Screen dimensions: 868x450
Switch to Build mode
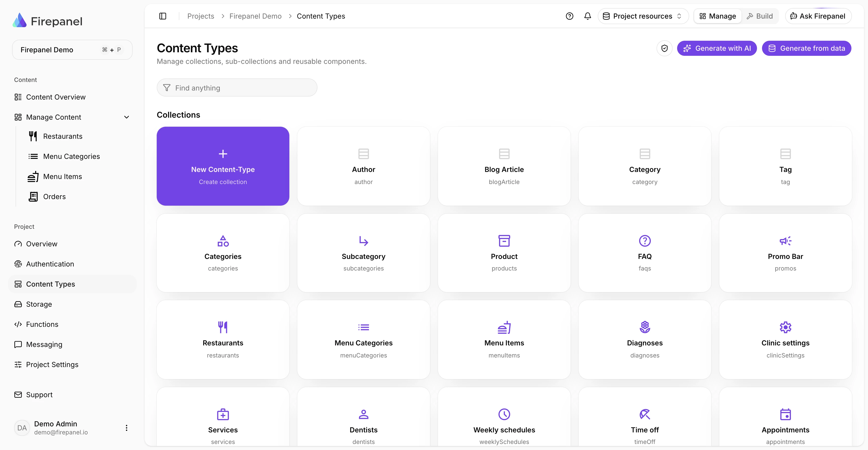(759, 16)
